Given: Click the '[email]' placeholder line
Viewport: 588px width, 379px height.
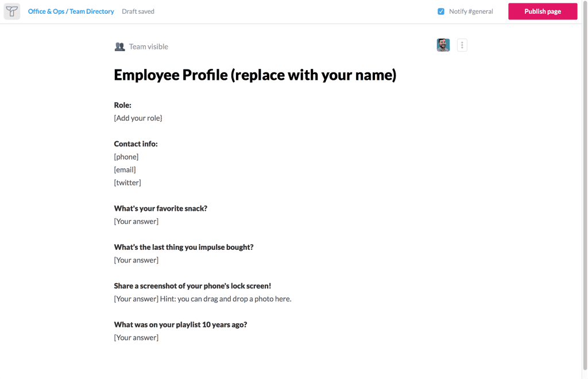Looking at the screenshot, I should (125, 169).
